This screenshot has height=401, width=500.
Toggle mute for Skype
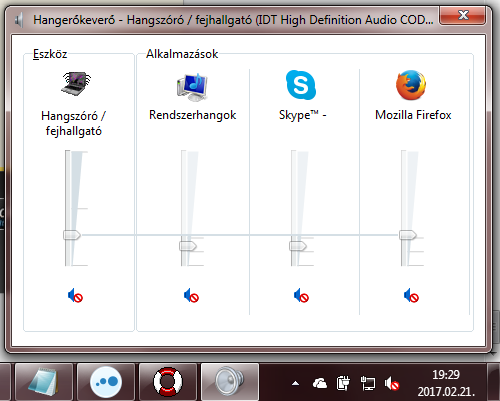[301, 296]
